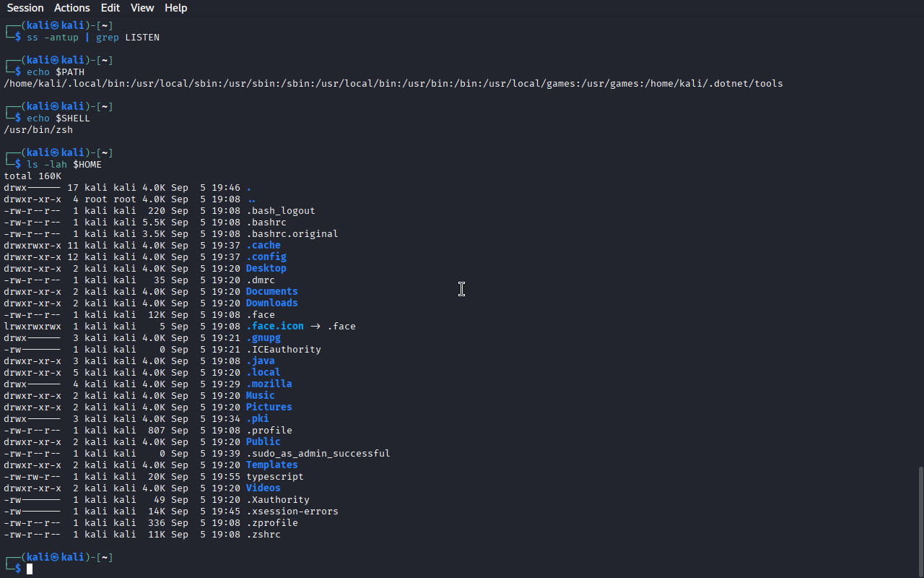Click the .zprofile file name

click(272, 522)
